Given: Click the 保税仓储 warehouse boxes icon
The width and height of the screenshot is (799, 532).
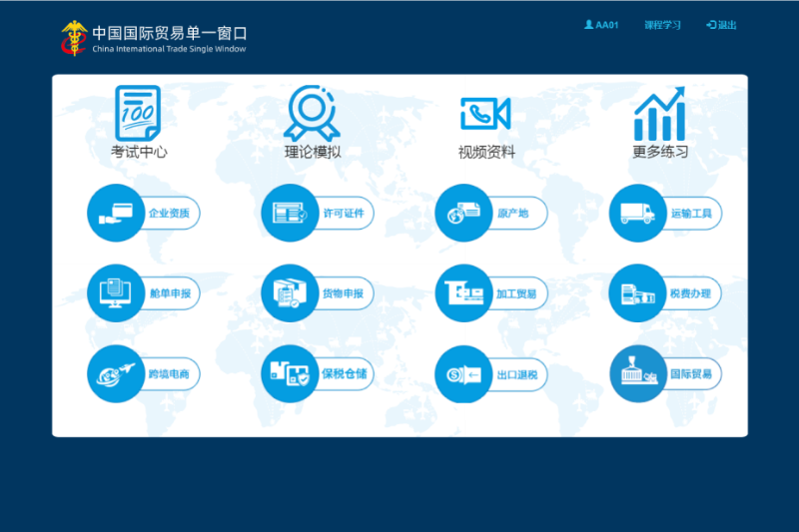Looking at the screenshot, I should [290, 373].
